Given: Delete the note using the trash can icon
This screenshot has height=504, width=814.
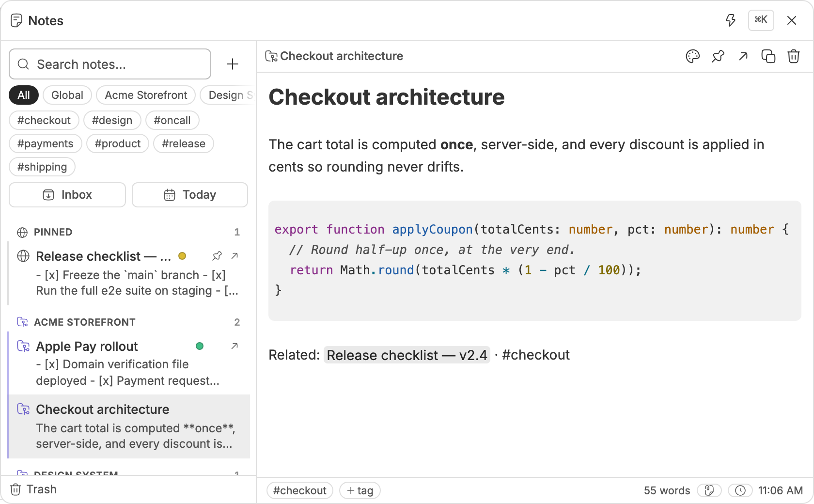Looking at the screenshot, I should [794, 56].
